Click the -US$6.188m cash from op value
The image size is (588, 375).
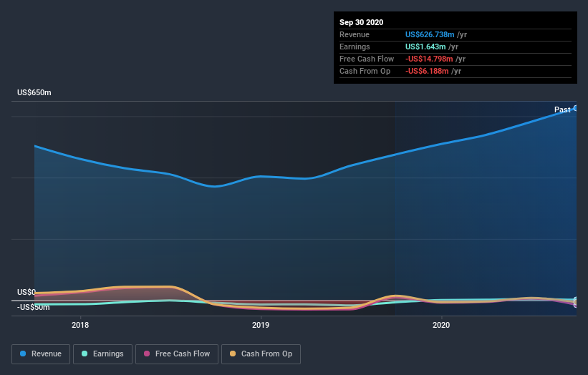[x=427, y=71]
